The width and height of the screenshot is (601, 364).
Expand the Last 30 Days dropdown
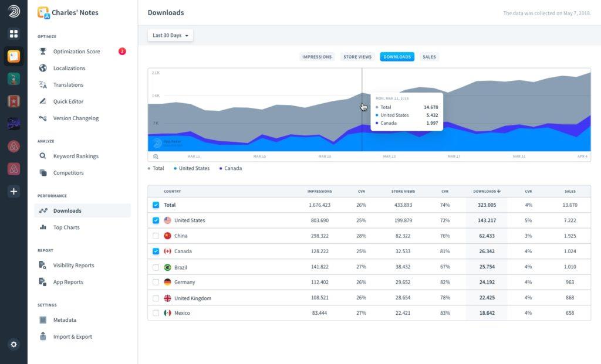[x=170, y=36]
